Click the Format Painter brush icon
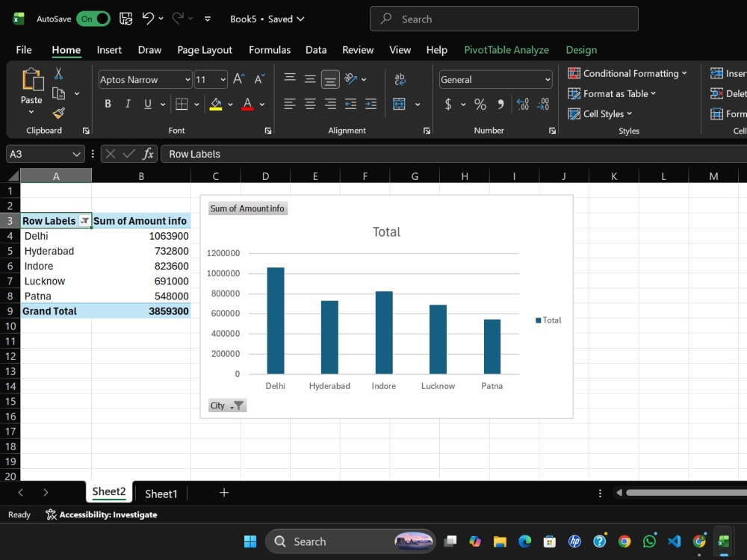Screen dimensions: 747x560 (x=58, y=113)
